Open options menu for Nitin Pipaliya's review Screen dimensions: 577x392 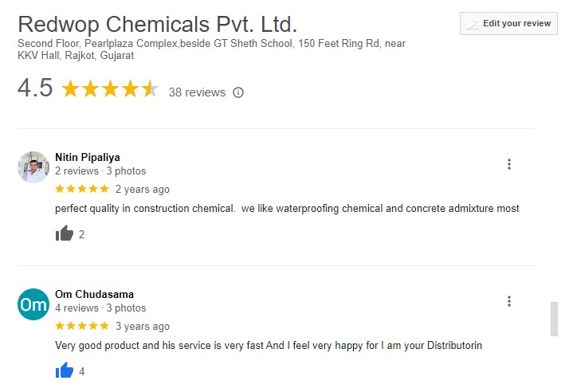coord(509,164)
